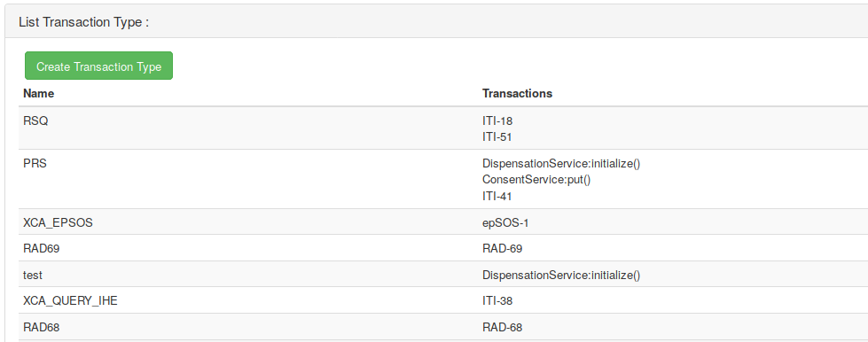
Task: Click the ITI-38 transaction entry
Action: point(497,301)
